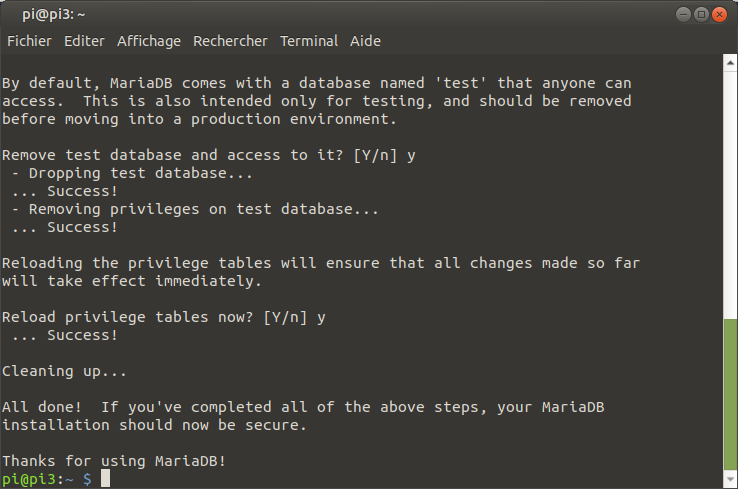This screenshot has width=738, height=489.
Task: Click the terminal cursor at the prompt
Action: click(x=105, y=479)
